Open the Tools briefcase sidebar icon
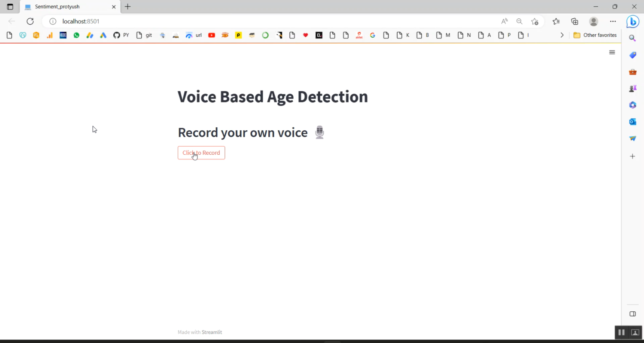This screenshot has height=343, width=644. click(632, 72)
